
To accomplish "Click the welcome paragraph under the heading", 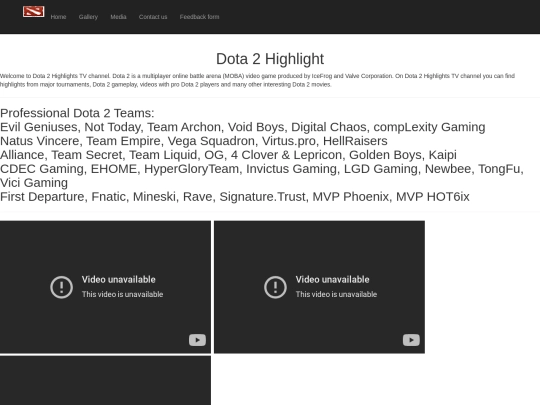I will [x=257, y=80].
